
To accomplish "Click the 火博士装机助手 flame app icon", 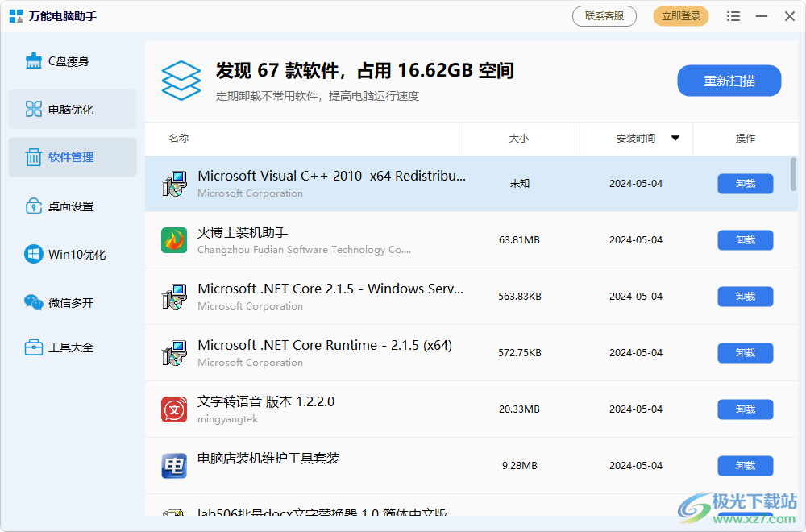I will click(174, 240).
